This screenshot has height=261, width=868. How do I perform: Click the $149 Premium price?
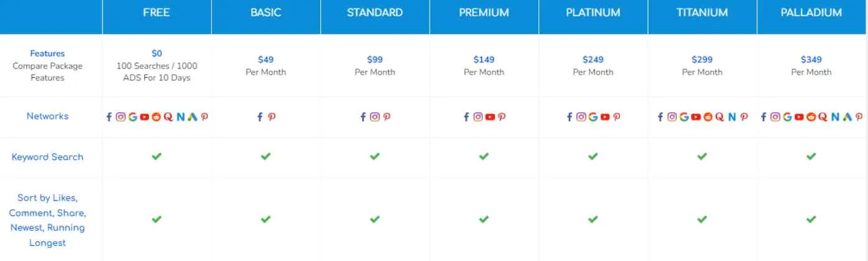pyautogui.click(x=484, y=60)
